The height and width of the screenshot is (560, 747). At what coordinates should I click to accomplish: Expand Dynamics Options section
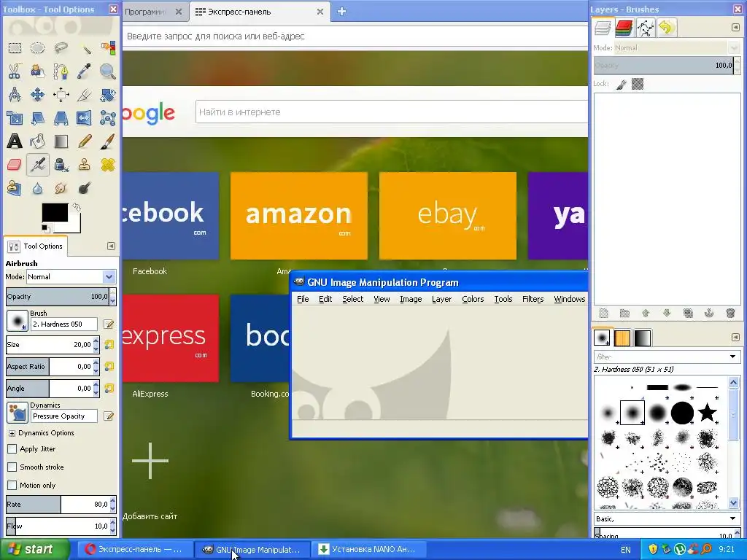pyautogui.click(x=12, y=433)
